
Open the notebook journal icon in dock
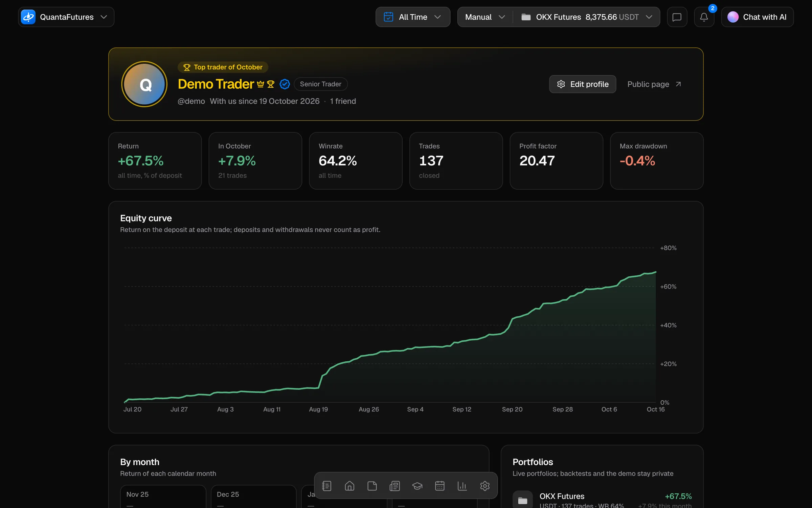click(326, 486)
